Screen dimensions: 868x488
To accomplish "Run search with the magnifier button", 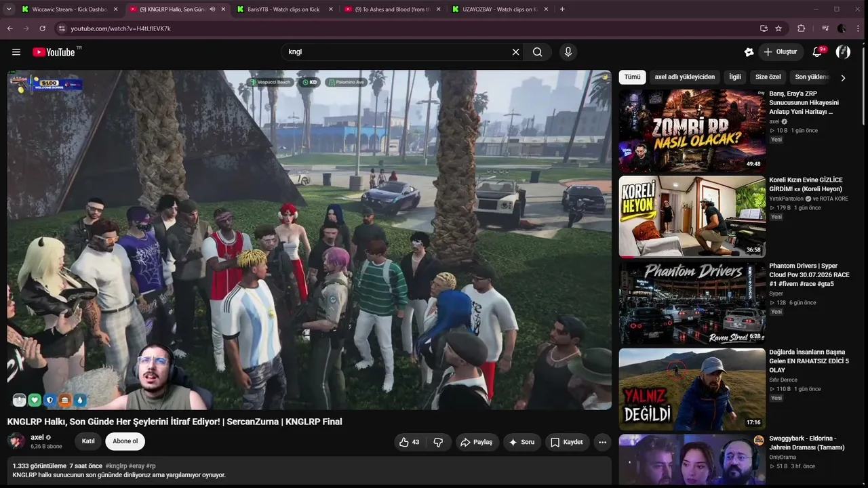I will (538, 52).
